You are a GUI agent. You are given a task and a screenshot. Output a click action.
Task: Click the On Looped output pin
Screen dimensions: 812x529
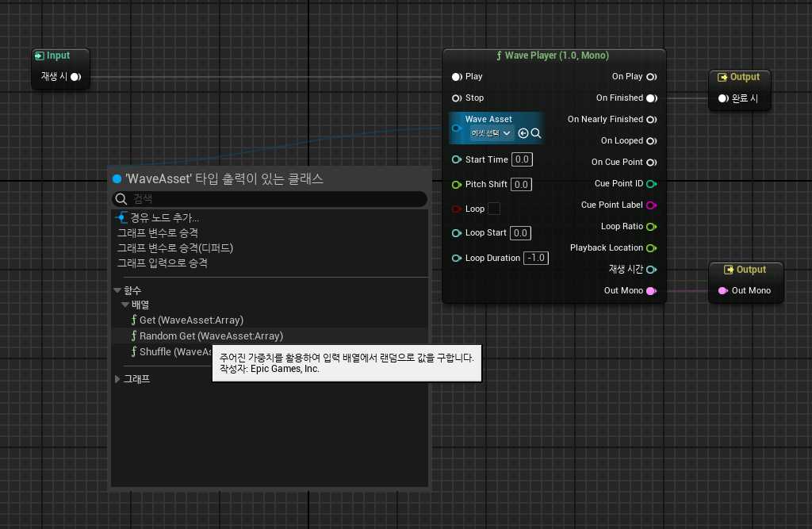[x=652, y=141]
